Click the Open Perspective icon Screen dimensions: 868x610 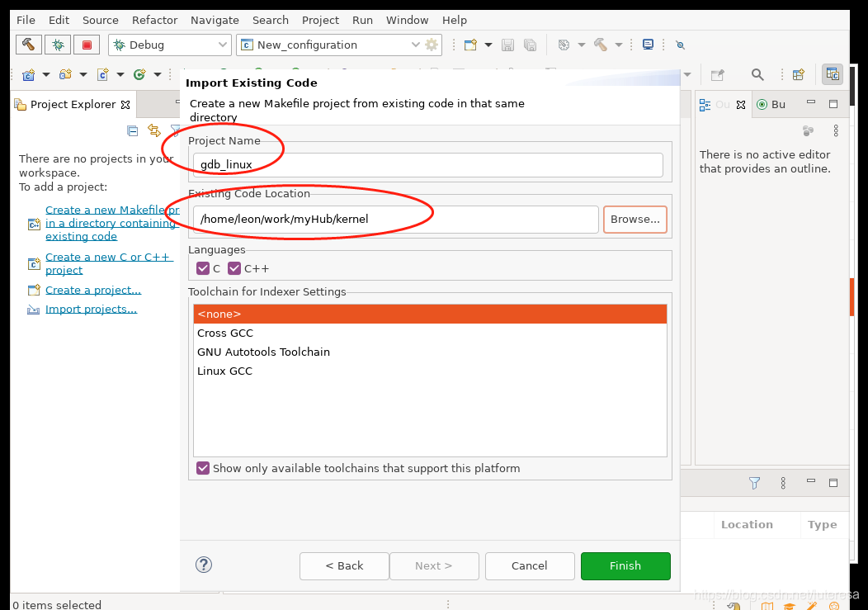point(798,74)
